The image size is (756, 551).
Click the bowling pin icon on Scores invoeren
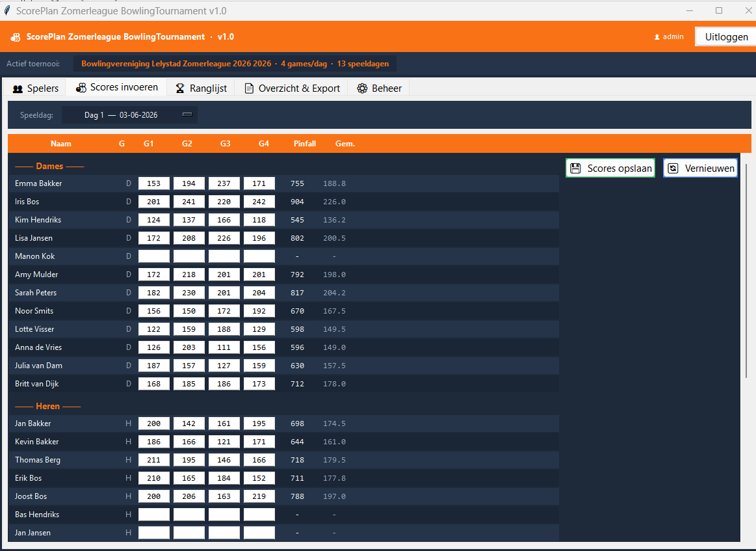click(81, 87)
